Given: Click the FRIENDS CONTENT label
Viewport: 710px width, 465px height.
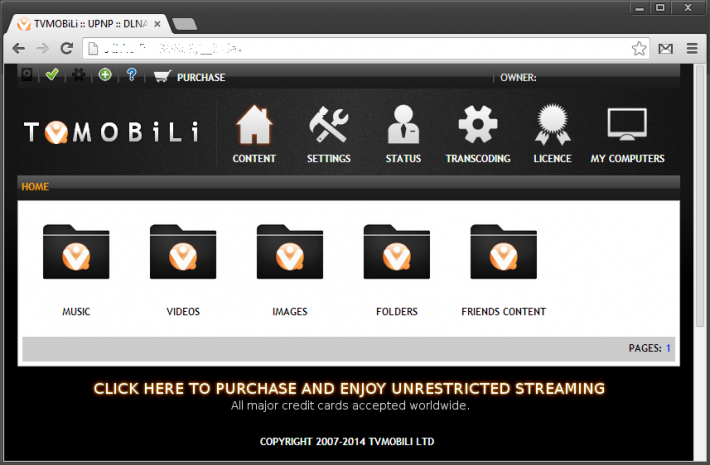Looking at the screenshot, I should (504, 312).
